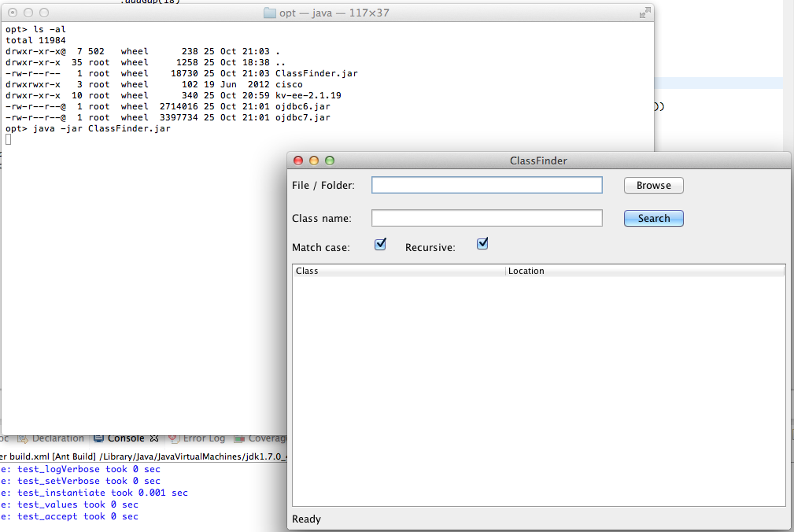
Task: Click 'ojdbc6.jar' in the Terminal listing
Action: click(303, 107)
